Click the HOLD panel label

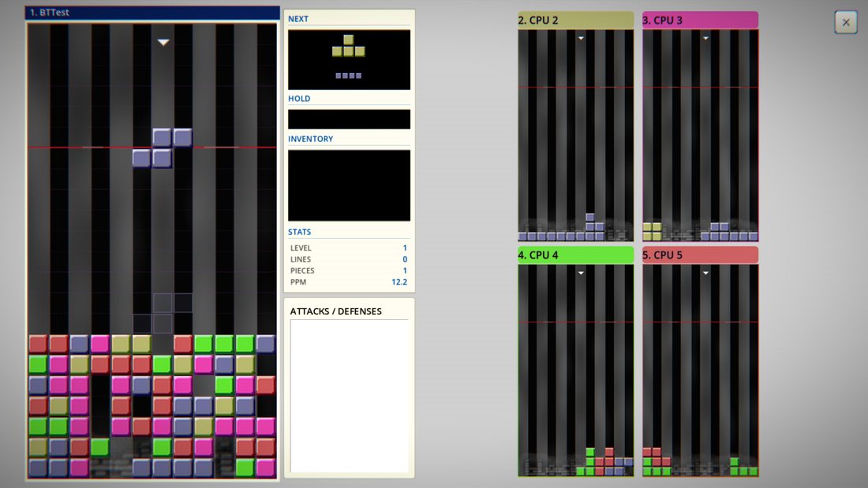[299, 99]
